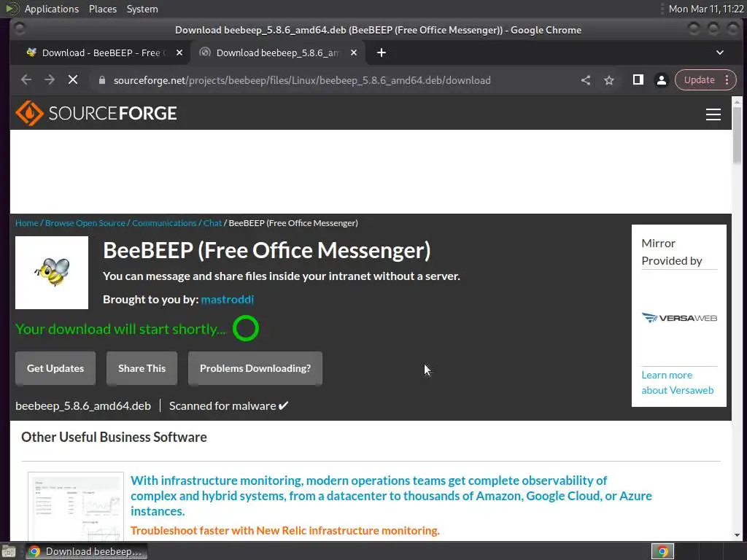Screen dimensions: 747x560
Task: Open Browse Open Source breadcrumb
Action: pos(85,223)
